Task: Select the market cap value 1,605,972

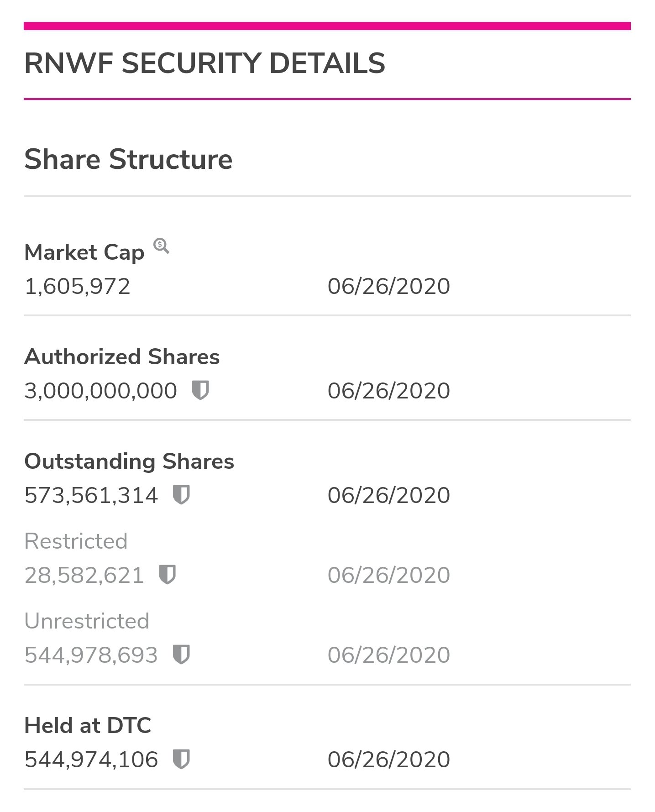Action: 78,287
